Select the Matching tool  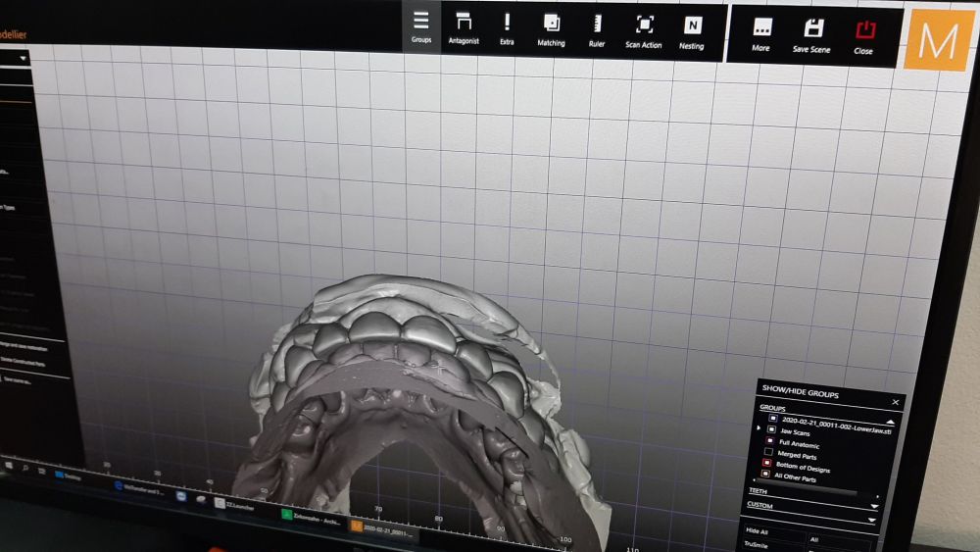coord(551,30)
